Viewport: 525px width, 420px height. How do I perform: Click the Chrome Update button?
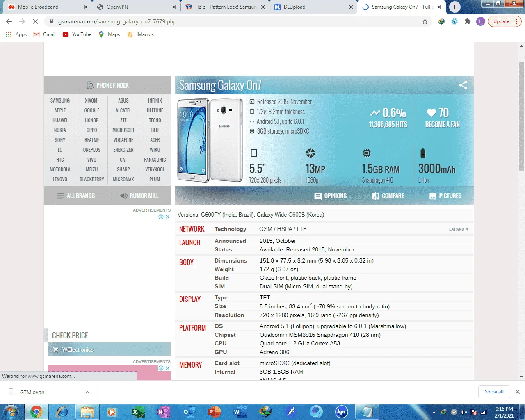504,21
